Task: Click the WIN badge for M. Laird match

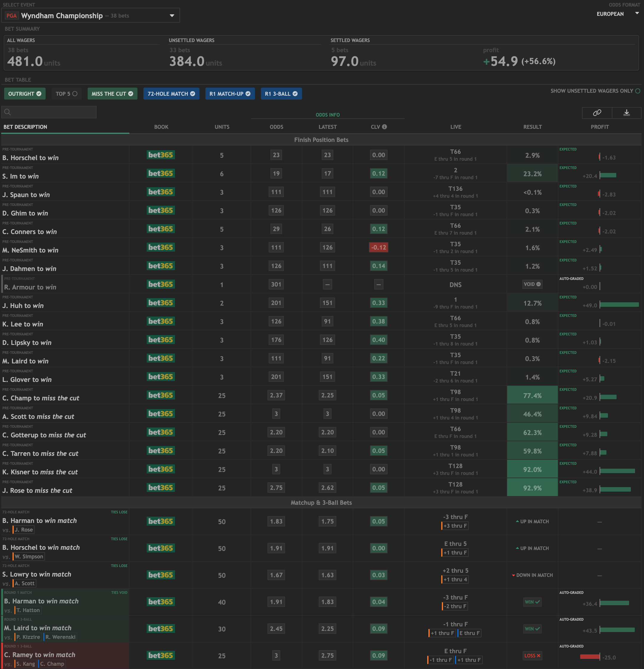Action: pos(532,629)
